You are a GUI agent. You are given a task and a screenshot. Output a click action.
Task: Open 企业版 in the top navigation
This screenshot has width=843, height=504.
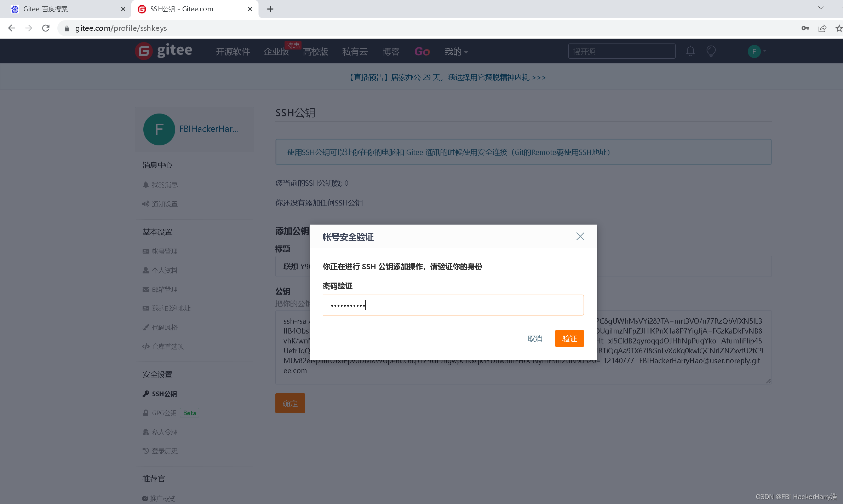[x=276, y=52]
